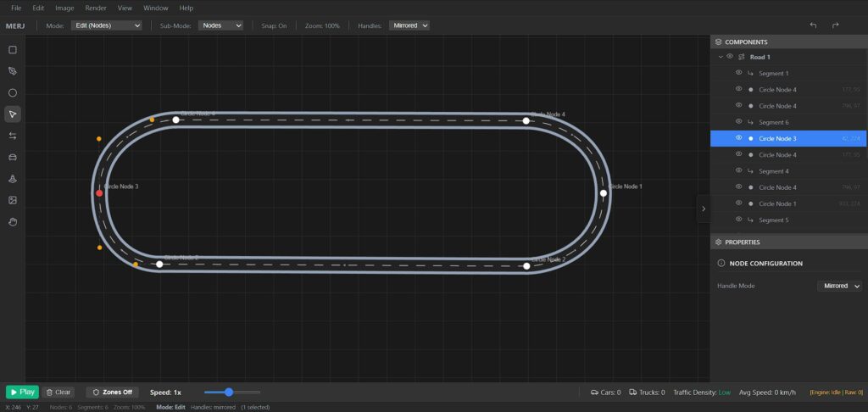Screen dimensions: 868x412
Task: Select the car vehicle tool
Action: point(13,158)
